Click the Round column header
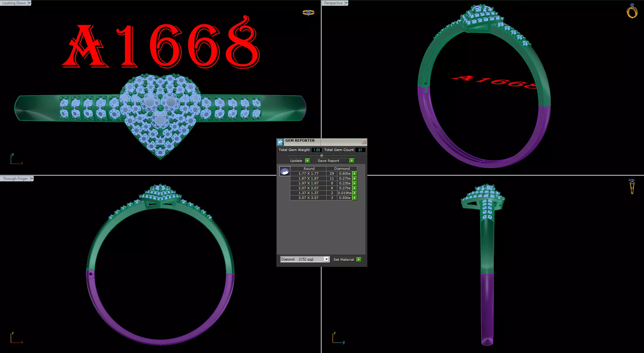 (309, 169)
